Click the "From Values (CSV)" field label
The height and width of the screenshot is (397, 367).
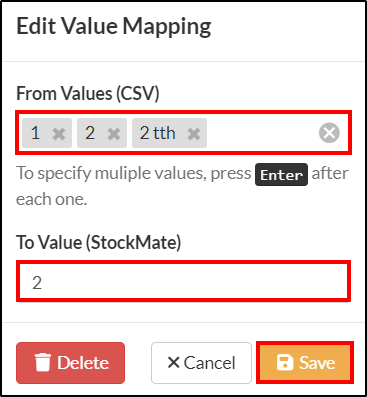(88, 93)
